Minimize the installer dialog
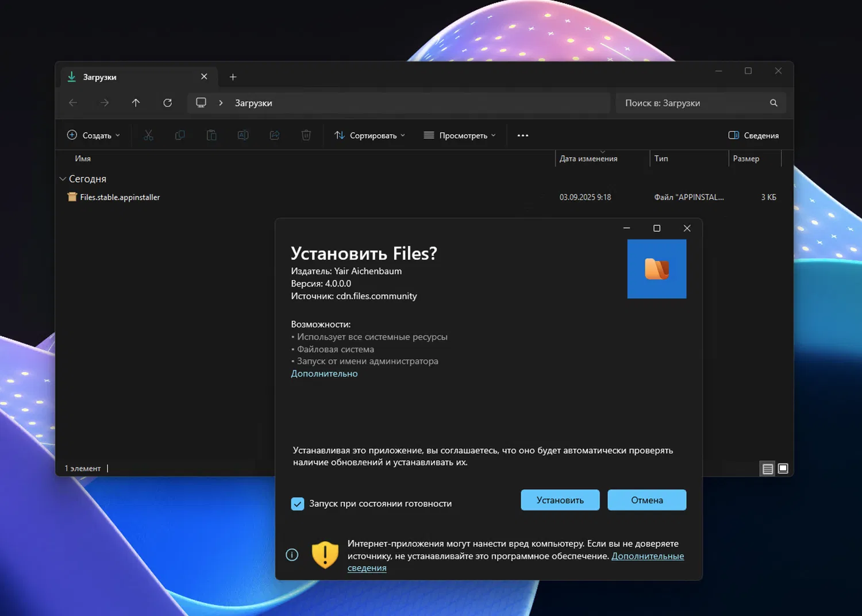 [x=627, y=228]
